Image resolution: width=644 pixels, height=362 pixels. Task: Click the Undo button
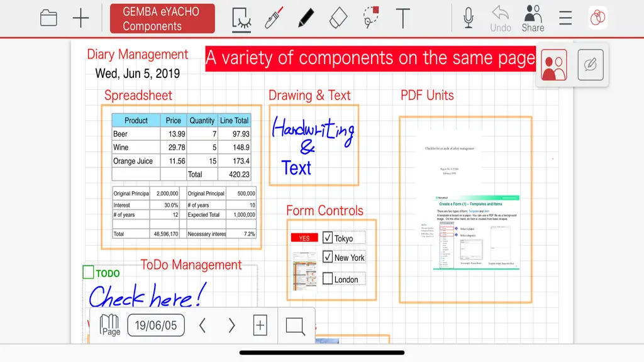[500, 19]
